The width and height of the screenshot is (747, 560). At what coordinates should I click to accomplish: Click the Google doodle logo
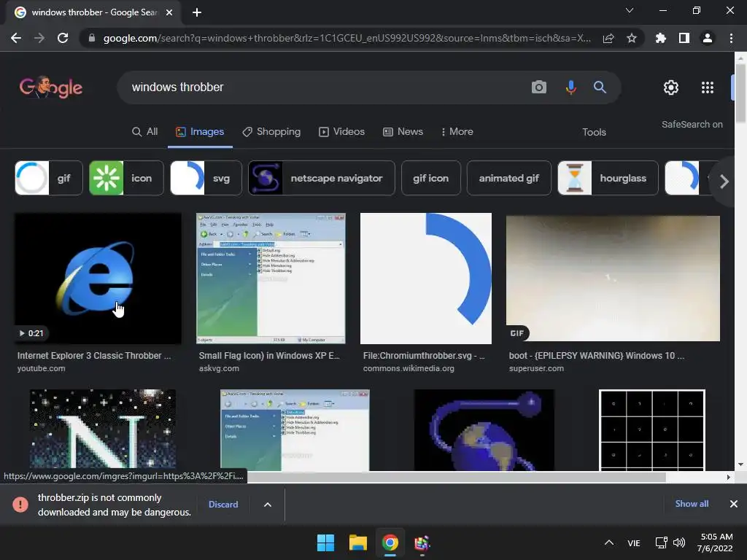pos(50,87)
